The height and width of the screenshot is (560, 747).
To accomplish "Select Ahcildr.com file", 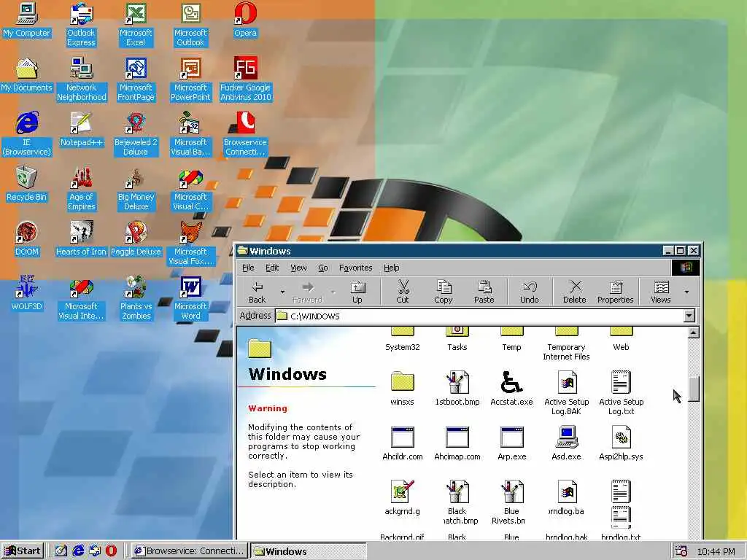I will tap(403, 443).
